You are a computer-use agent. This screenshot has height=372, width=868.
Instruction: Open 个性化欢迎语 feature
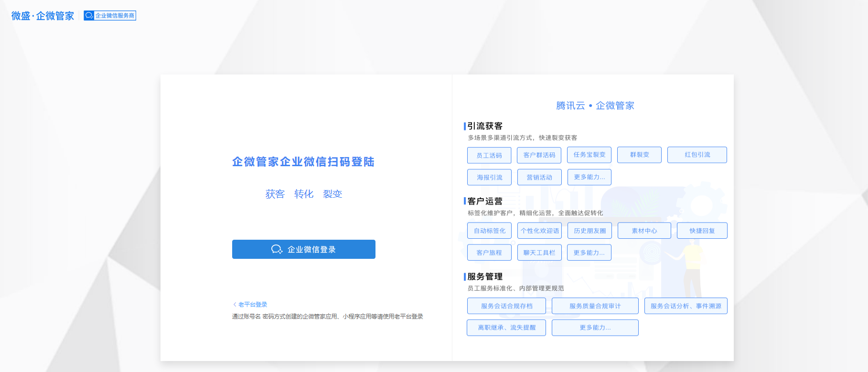pyautogui.click(x=540, y=231)
